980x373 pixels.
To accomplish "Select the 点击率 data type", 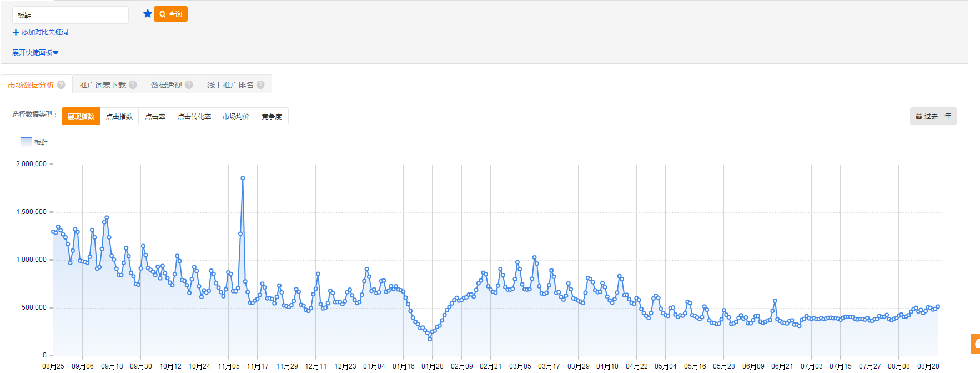I will click(155, 116).
